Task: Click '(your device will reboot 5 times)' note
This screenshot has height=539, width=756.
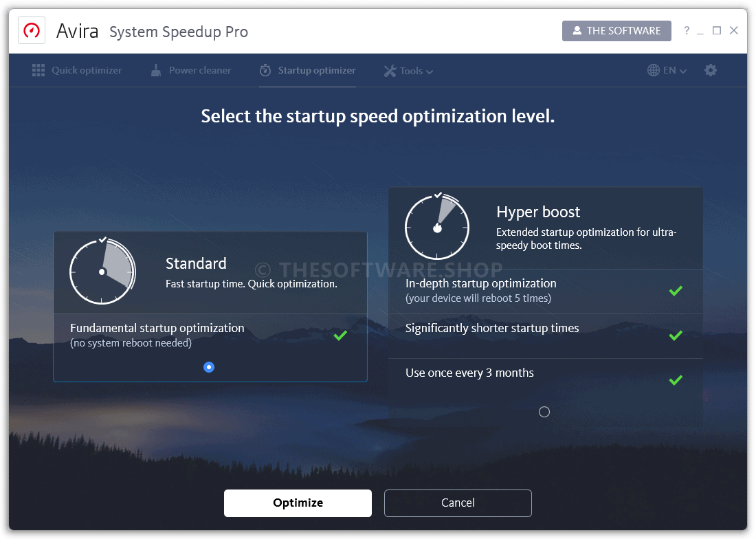Action: (478, 298)
